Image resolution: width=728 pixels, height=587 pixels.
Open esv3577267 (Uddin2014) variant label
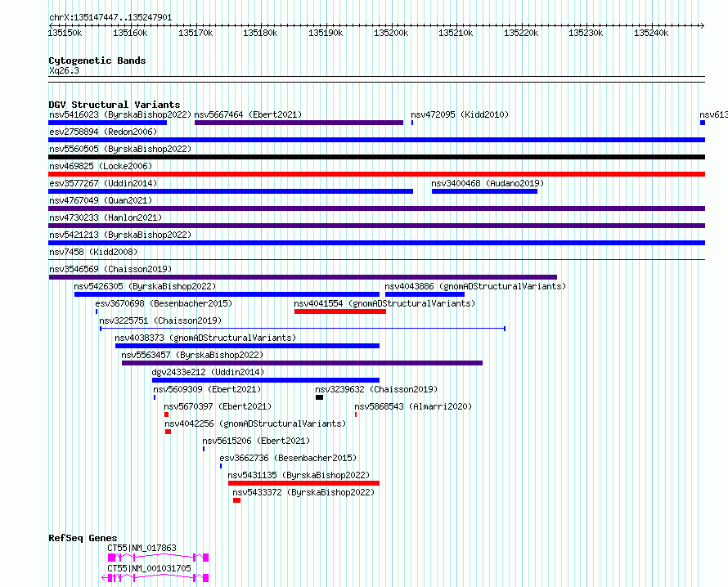tap(103, 183)
